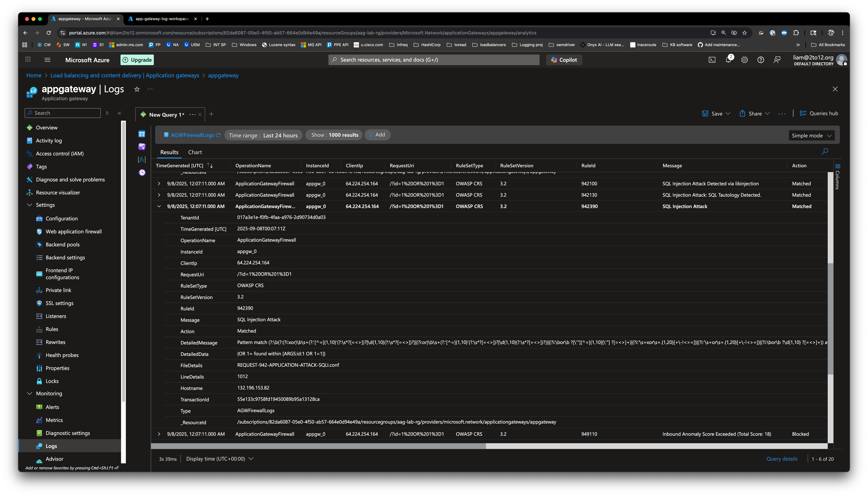Open the Functions fx icon

(142, 159)
